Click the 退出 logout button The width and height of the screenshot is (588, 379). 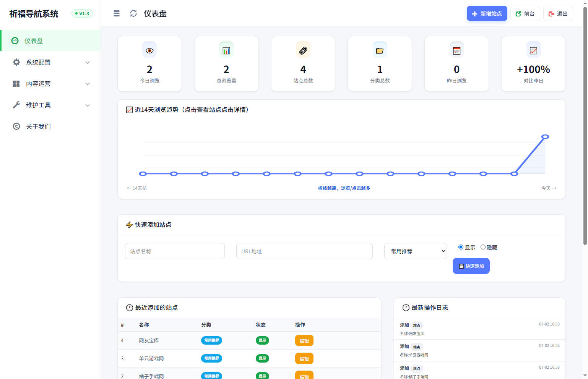click(558, 13)
